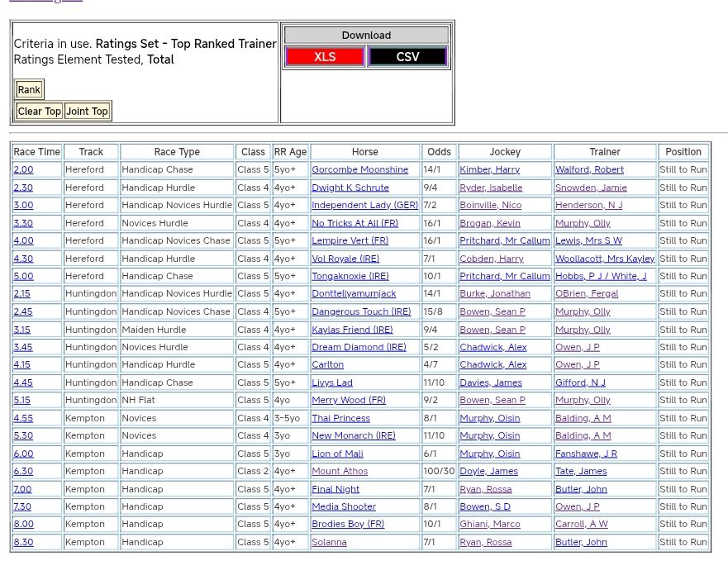The image size is (728, 575).
Task: View jockey Ryder, Isabelle
Action: coord(491,188)
